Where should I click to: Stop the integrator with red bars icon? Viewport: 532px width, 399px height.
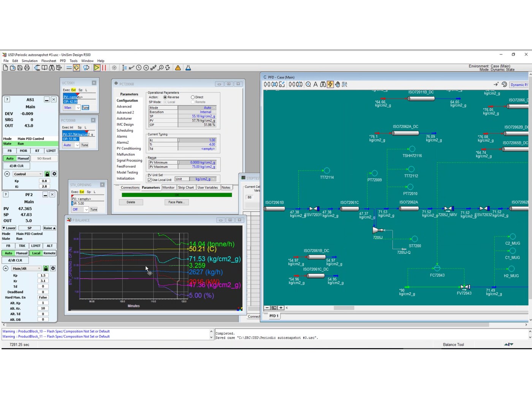click(104, 68)
